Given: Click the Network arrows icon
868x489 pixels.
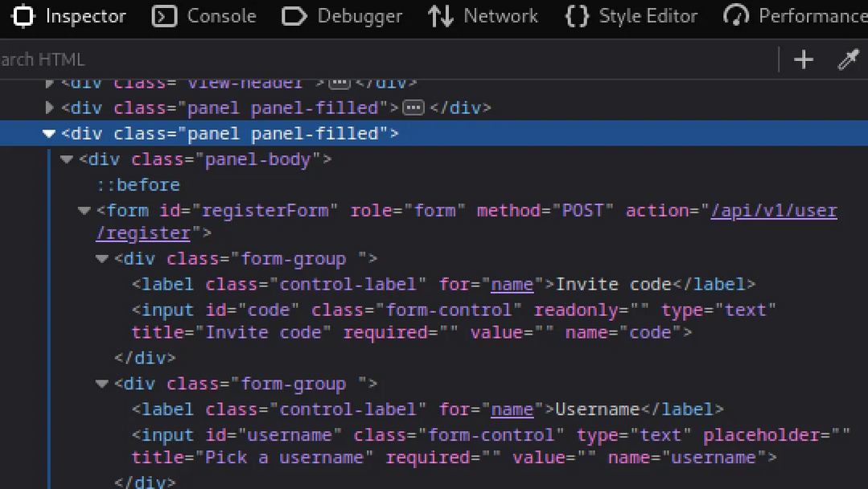Looking at the screenshot, I should (441, 16).
